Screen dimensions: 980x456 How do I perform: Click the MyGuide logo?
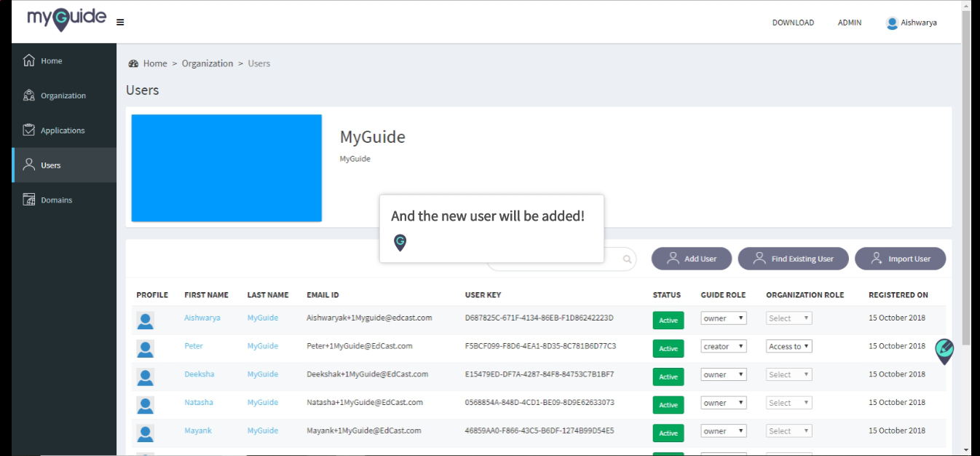pyautogui.click(x=67, y=19)
